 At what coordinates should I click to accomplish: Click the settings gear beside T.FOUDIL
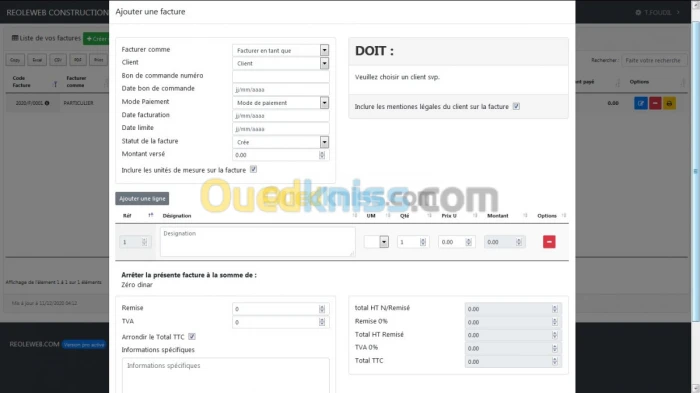[638, 12]
